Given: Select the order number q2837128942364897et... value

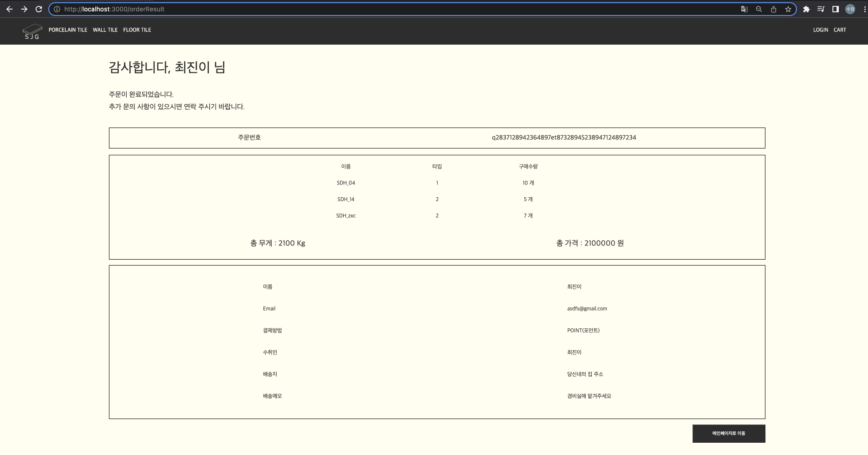Looking at the screenshot, I should click(564, 138).
